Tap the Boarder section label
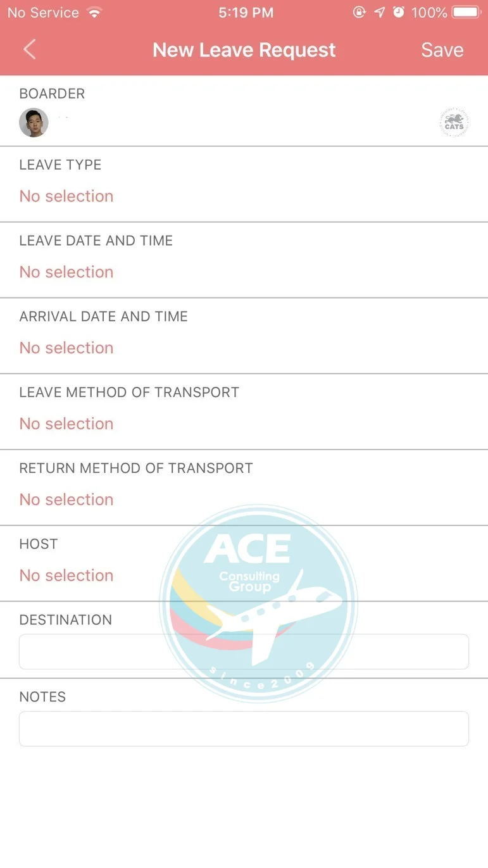Viewport: 488px width, 868px height. [x=52, y=94]
